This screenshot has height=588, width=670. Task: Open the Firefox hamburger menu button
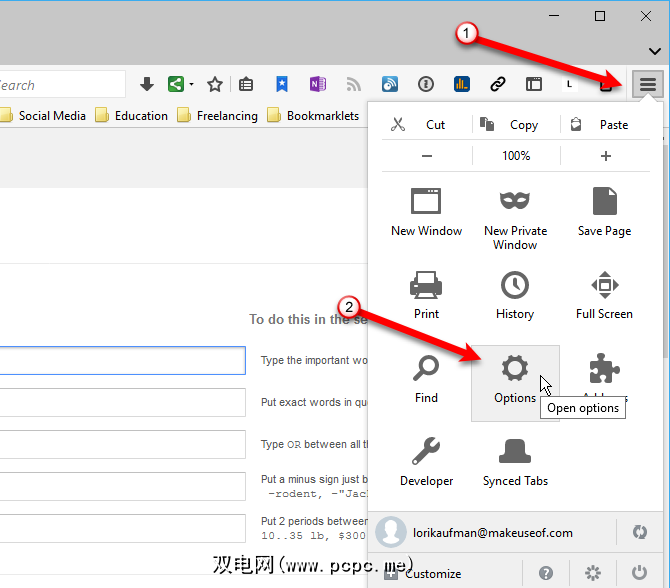[x=647, y=84]
